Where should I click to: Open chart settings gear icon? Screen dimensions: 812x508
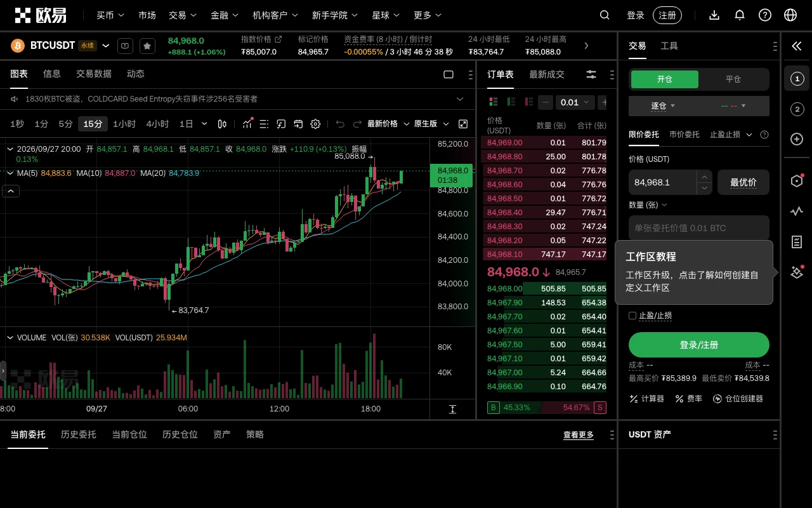pyautogui.click(x=315, y=124)
